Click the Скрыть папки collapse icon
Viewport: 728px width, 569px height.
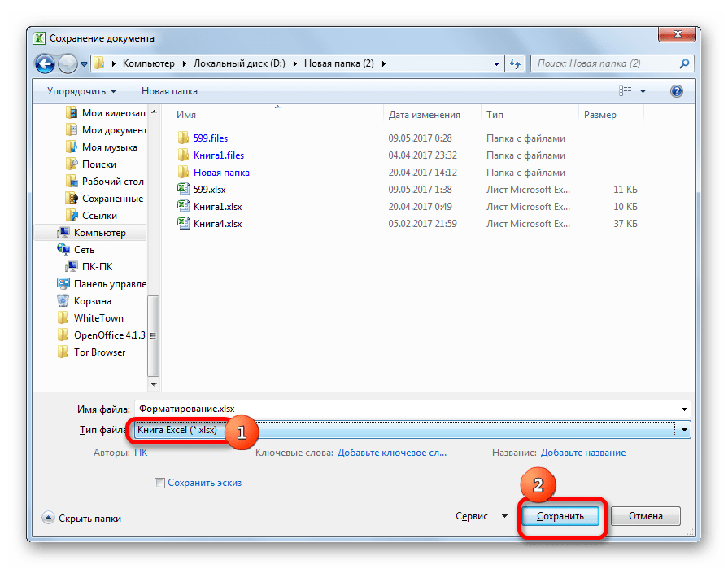48,518
